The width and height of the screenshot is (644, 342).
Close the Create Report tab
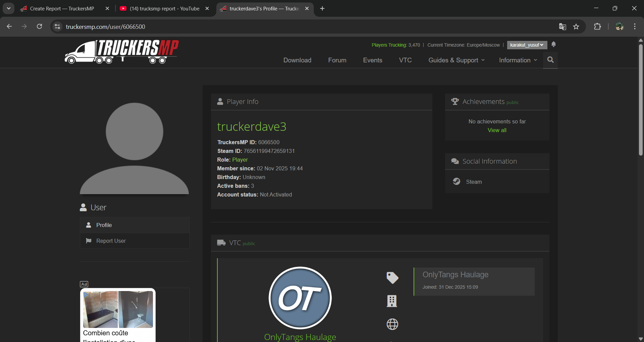click(x=107, y=8)
